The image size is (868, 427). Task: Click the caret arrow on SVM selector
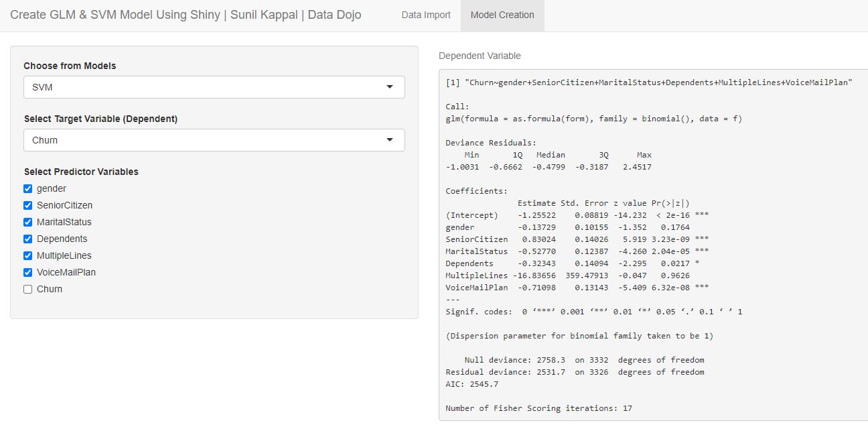(390, 87)
